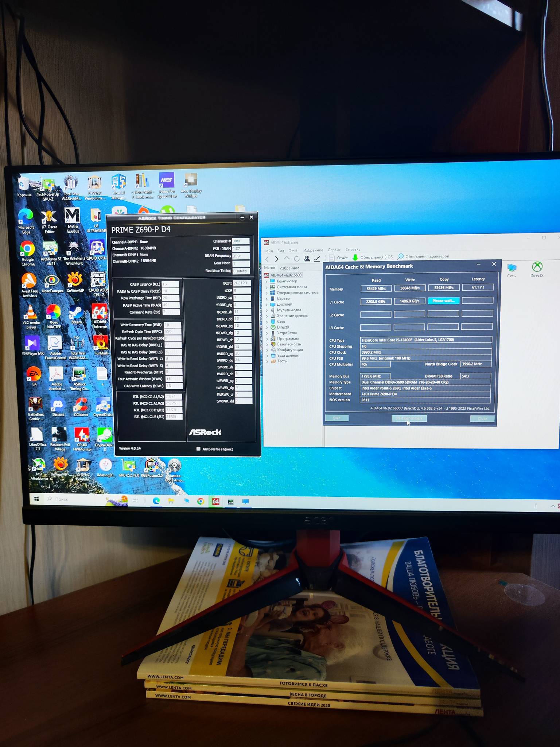Select the KMPlayer 64X desktop icon

pos(32,346)
